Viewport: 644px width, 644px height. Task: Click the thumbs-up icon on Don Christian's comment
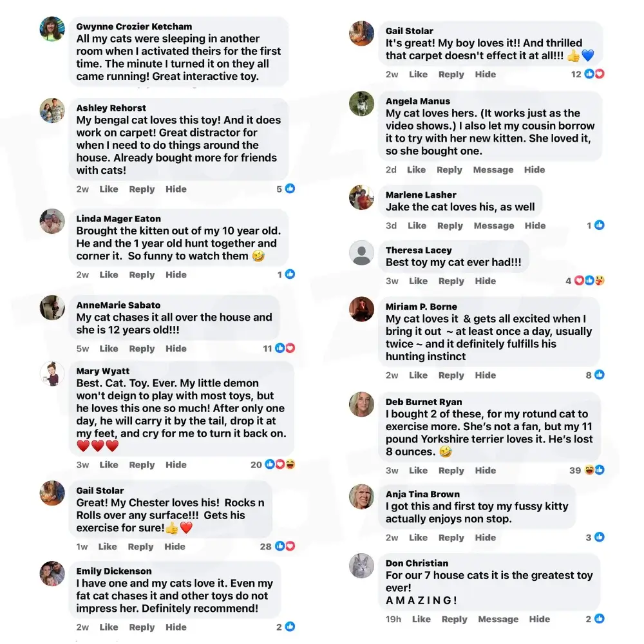point(599,619)
